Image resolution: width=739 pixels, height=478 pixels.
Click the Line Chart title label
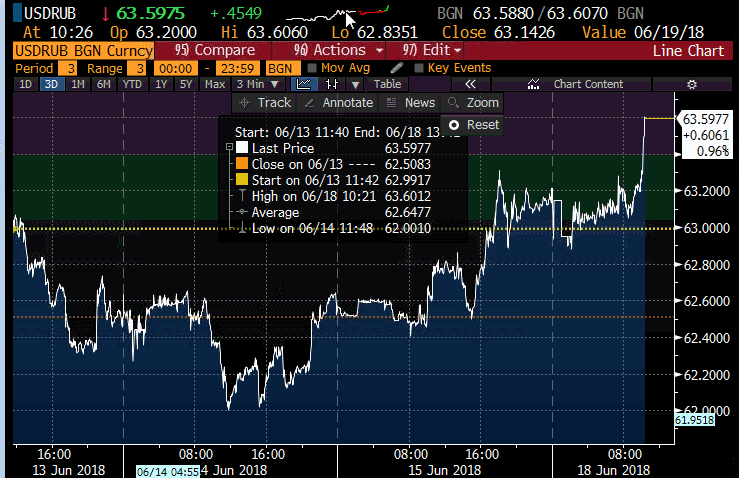[688, 50]
